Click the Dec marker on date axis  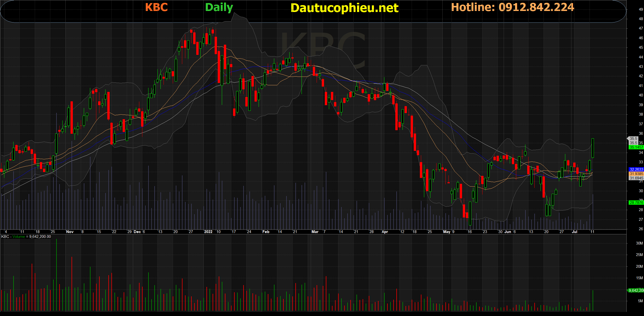pos(137,232)
